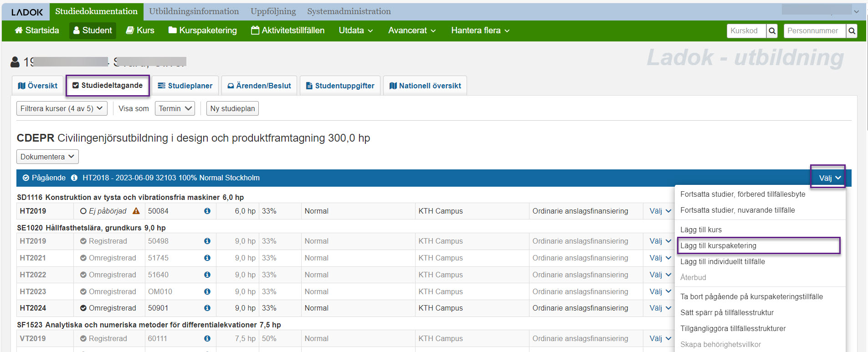Click info icon next to 51745

tap(207, 258)
